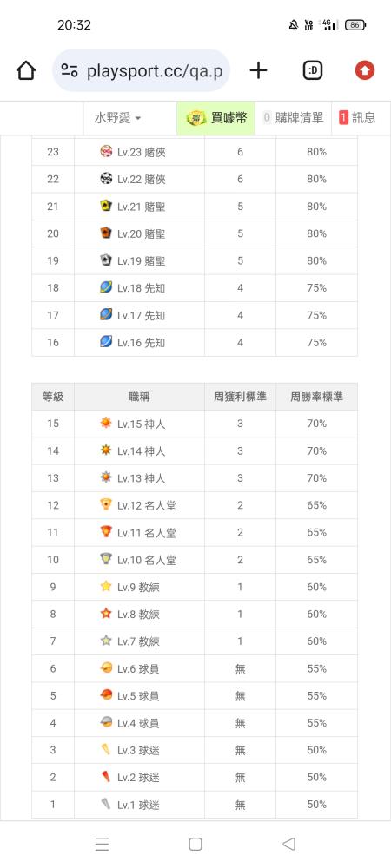The height and width of the screenshot is (868, 391).
Task: Click the Lv.15 神人 sun icon
Action: click(x=106, y=423)
